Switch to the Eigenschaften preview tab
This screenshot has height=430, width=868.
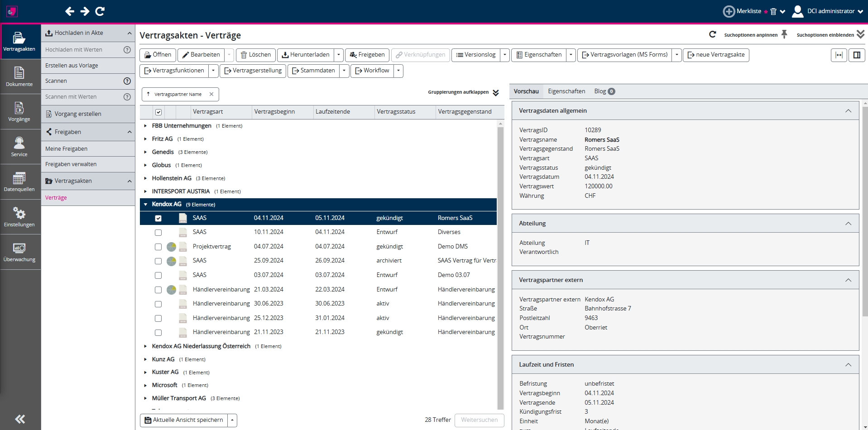click(566, 91)
